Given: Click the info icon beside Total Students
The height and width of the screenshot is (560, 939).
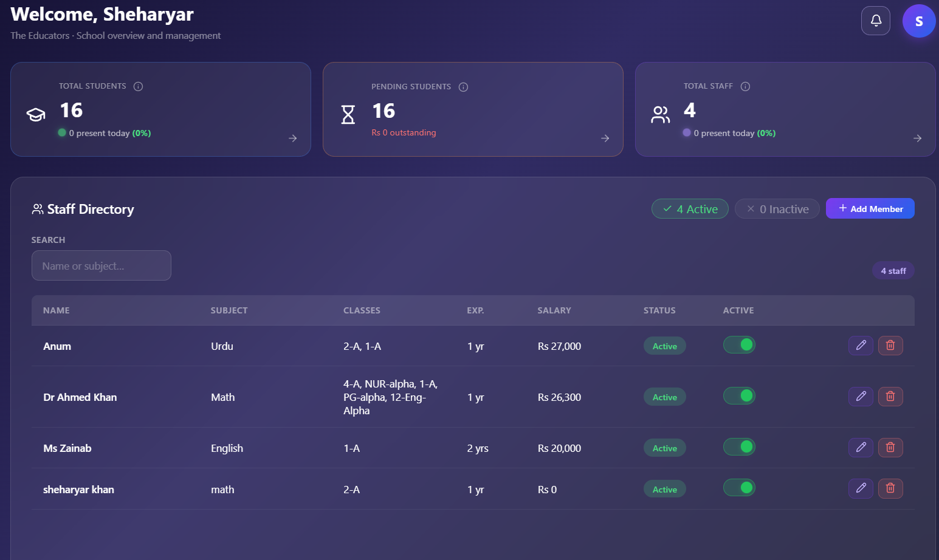Looking at the screenshot, I should (x=138, y=86).
